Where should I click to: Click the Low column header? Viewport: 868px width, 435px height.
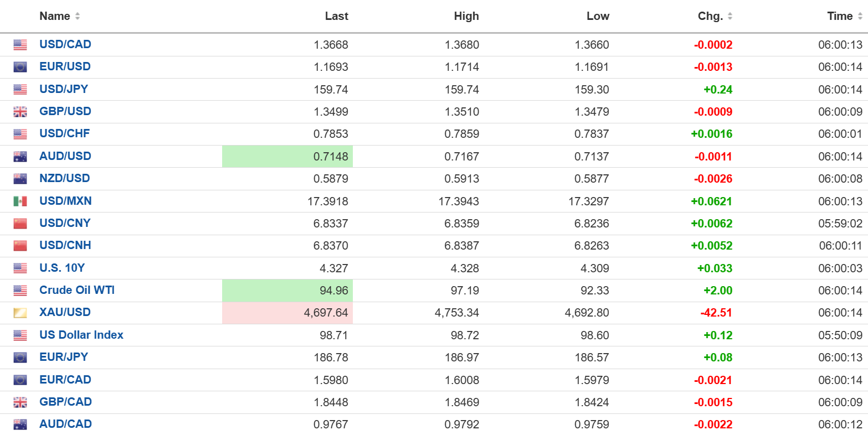point(598,16)
